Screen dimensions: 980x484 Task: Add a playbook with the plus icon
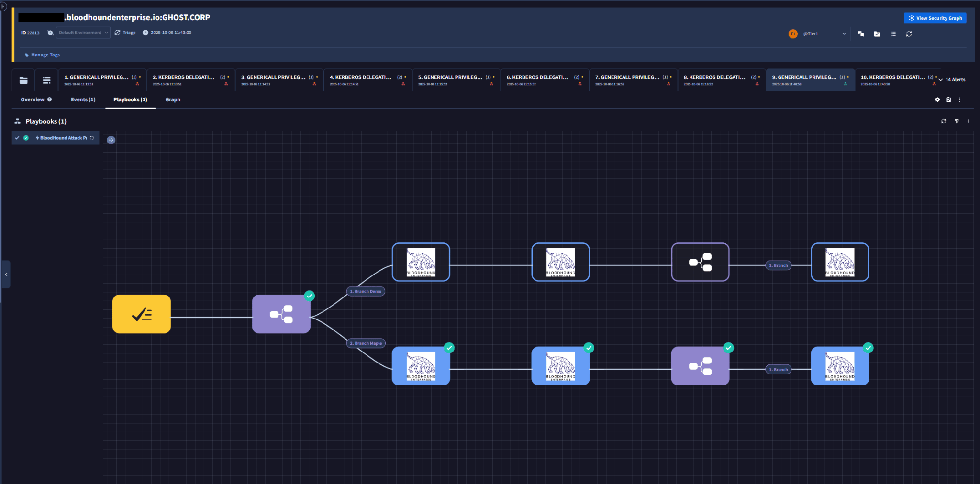(x=968, y=121)
